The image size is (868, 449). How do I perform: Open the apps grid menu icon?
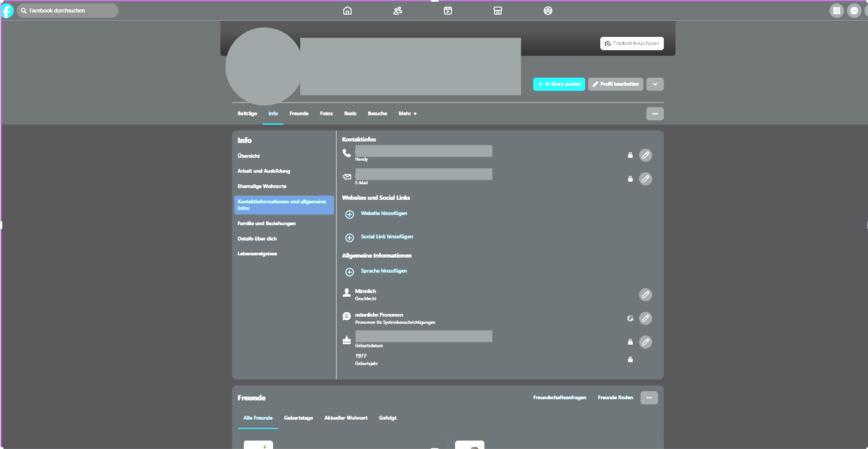click(836, 11)
